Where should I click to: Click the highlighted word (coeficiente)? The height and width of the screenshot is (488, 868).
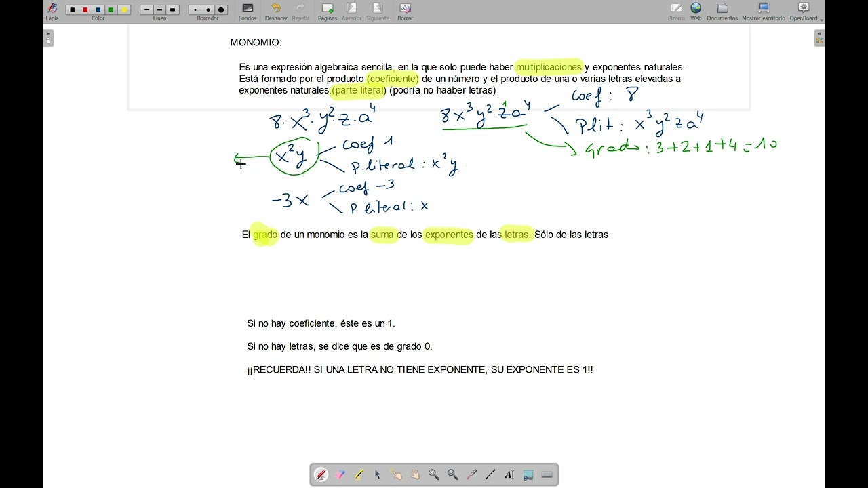pyautogui.click(x=393, y=79)
